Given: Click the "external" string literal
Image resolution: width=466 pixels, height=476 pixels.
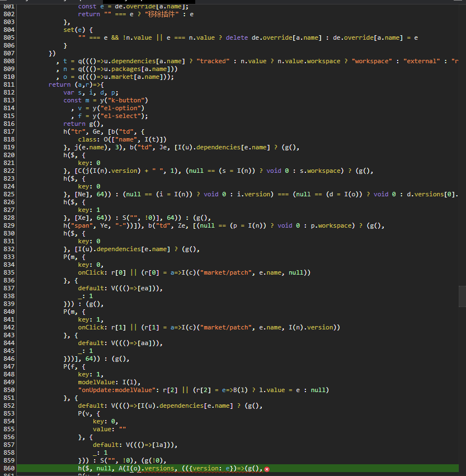Looking at the screenshot, I should pos(422,62).
